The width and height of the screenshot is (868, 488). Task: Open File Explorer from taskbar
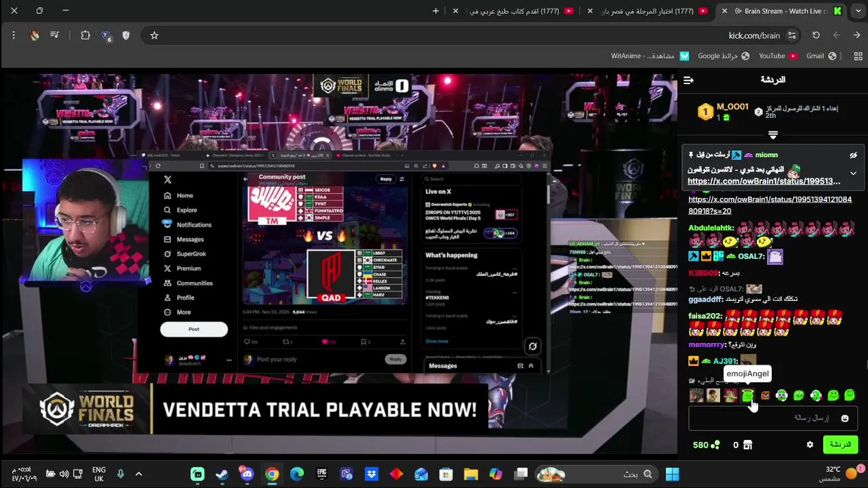pos(471,474)
